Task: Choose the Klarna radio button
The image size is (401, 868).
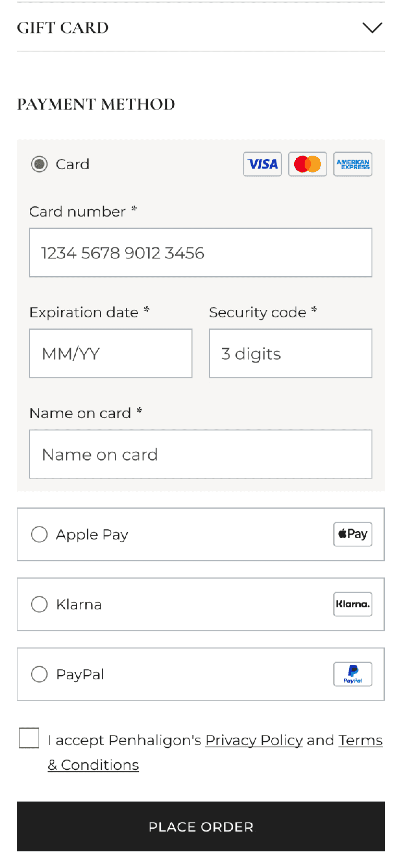Action: pos(40,604)
